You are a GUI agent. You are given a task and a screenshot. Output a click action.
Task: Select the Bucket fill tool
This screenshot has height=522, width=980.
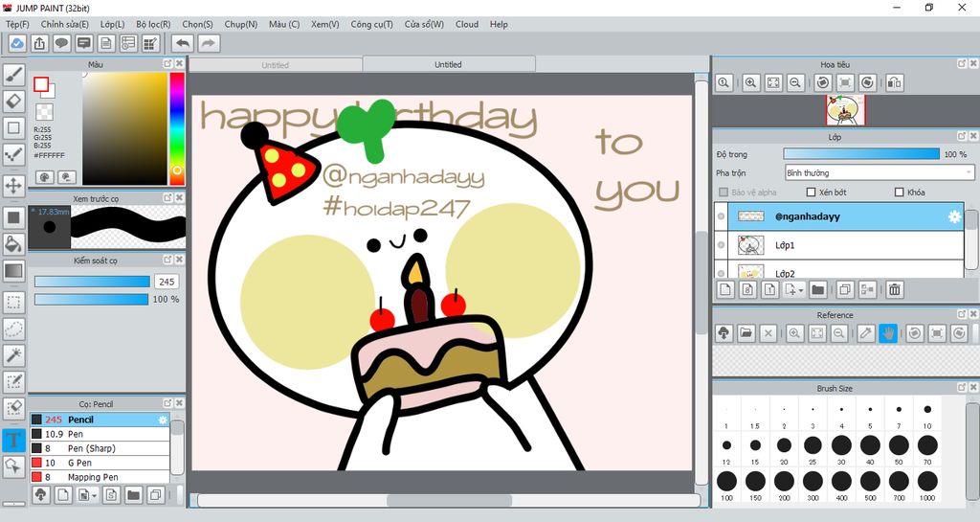[x=13, y=244]
